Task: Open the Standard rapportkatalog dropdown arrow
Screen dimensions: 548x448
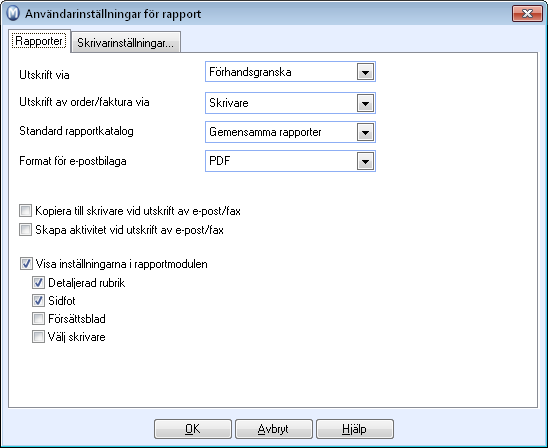Action: tap(365, 132)
